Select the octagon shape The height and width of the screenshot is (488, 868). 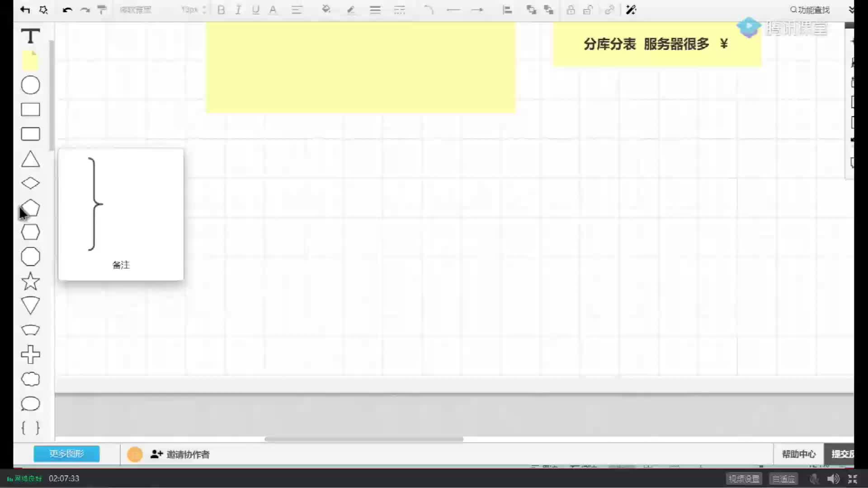coord(30,257)
